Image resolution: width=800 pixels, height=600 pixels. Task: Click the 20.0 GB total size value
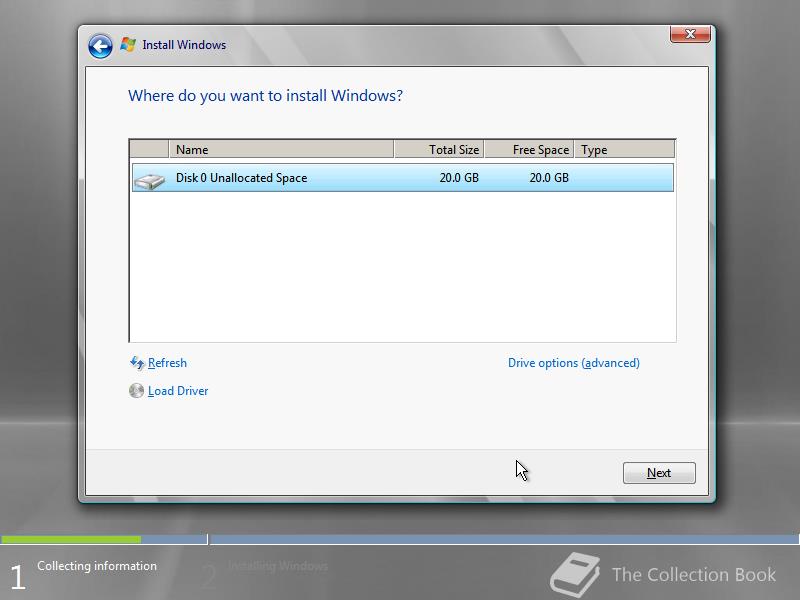[x=459, y=178]
